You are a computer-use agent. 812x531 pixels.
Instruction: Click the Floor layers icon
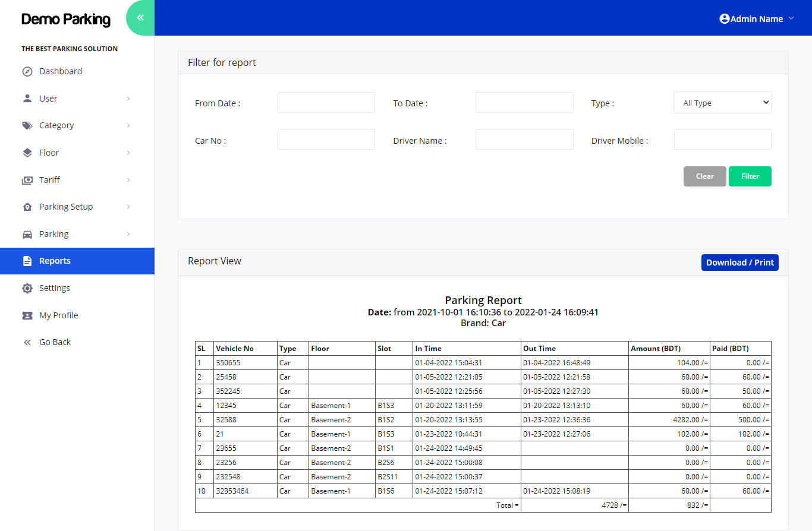[x=27, y=153]
